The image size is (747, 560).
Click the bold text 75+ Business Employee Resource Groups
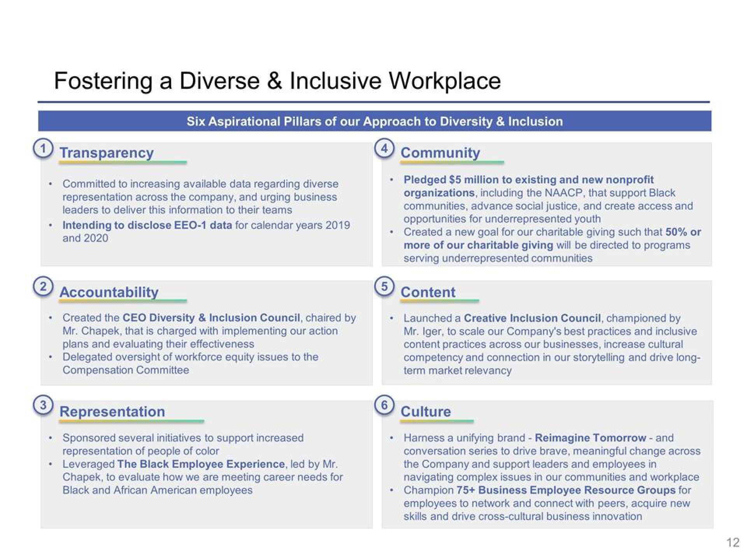click(x=566, y=490)
